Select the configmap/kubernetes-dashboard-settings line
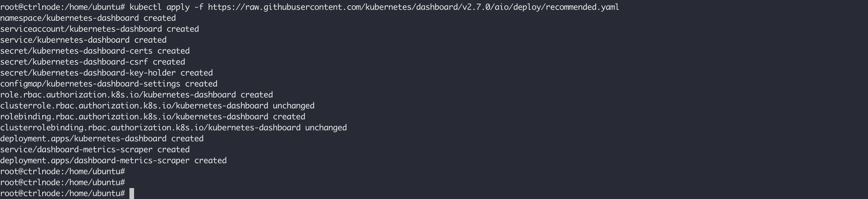 click(109, 84)
